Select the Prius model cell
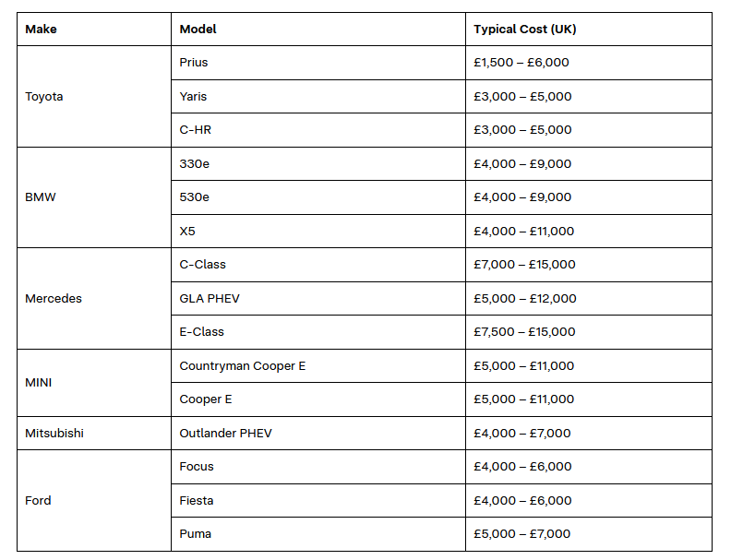The height and width of the screenshot is (560, 743). click(194, 63)
